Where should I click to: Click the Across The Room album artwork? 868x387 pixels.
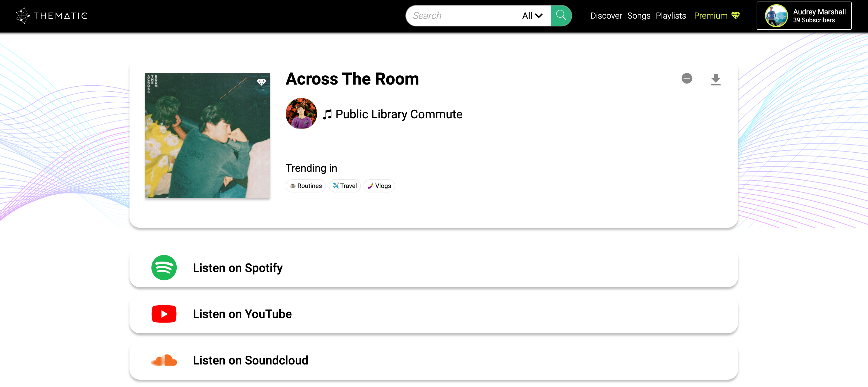pos(207,135)
